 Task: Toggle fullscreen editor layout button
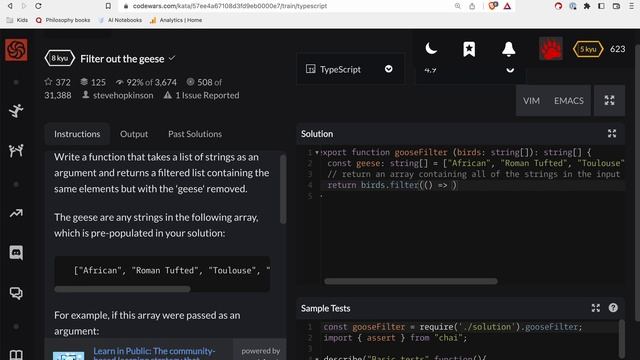click(609, 100)
